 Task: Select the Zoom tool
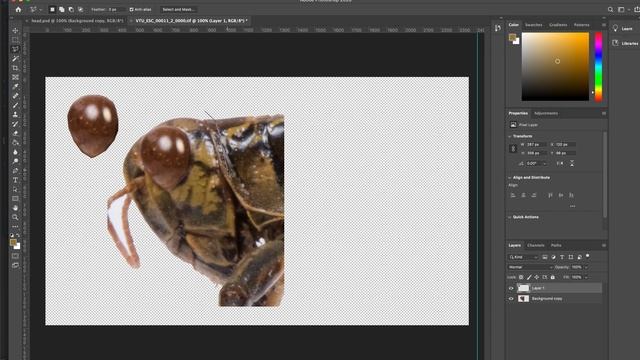(16, 218)
